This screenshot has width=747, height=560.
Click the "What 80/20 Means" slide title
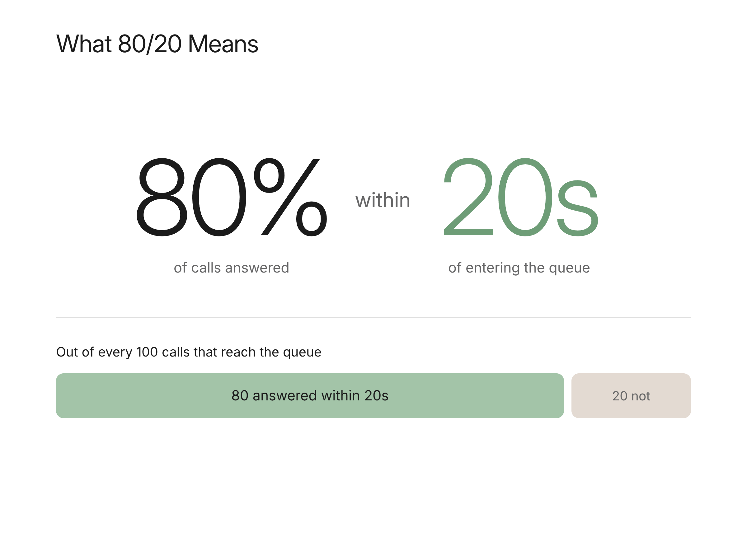pos(157,44)
